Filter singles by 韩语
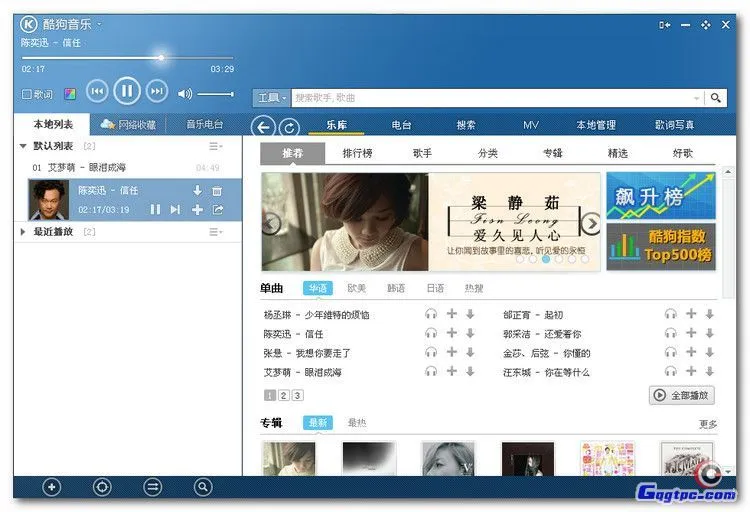 pyautogui.click(x=396, y=288)
